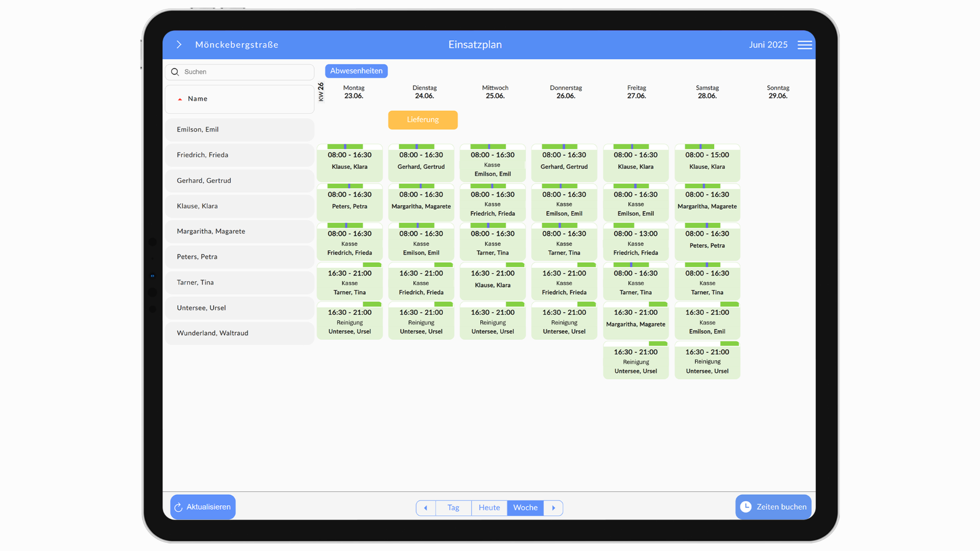Type in the Suchen search field
This screenshot has height=551, width=980.
point(245,72)
